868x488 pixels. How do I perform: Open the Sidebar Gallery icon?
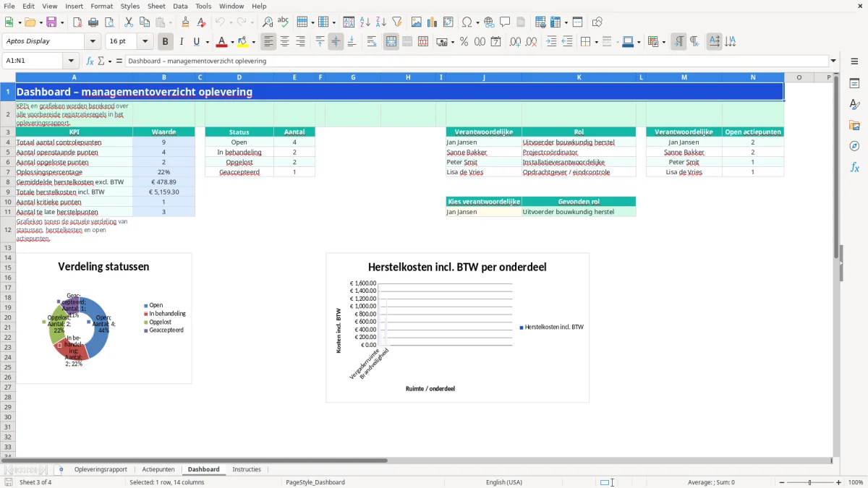(x=854, y=125)
